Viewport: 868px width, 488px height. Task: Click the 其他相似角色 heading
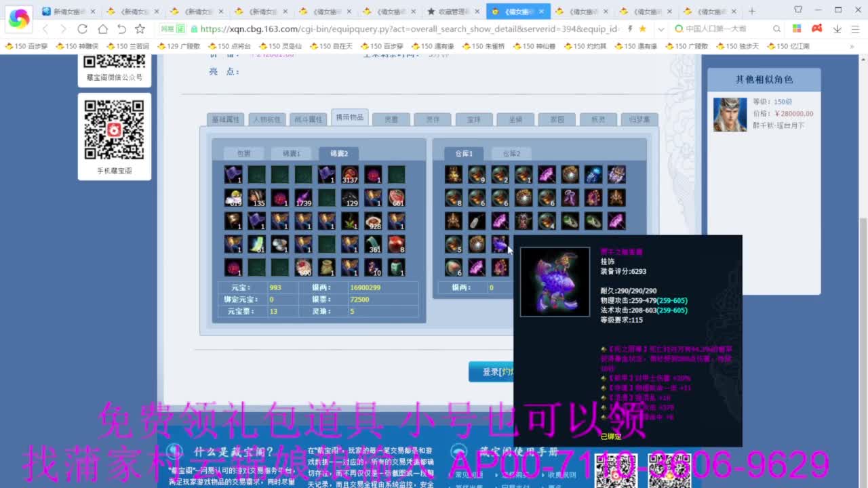764,79
